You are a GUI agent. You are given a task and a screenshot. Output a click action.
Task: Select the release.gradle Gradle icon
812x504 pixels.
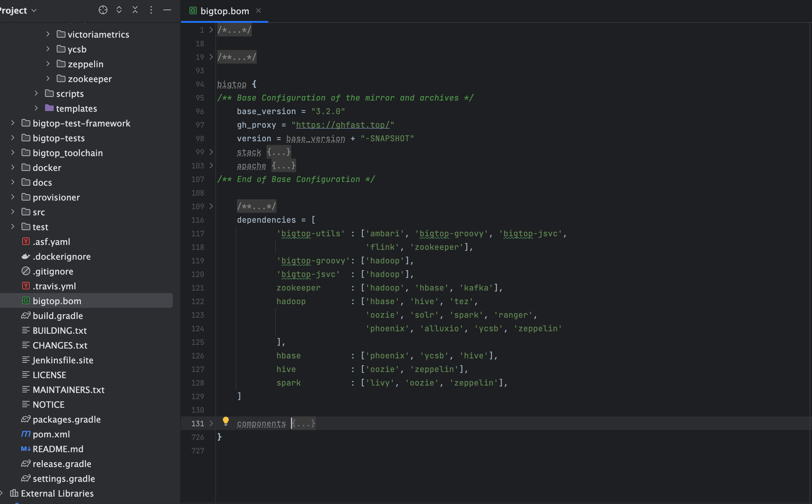(26, 463)
